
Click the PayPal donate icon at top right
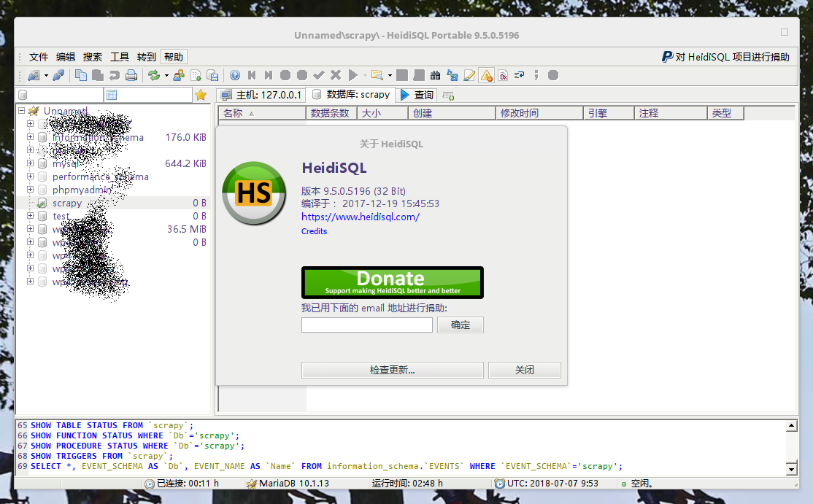point(667,57)
